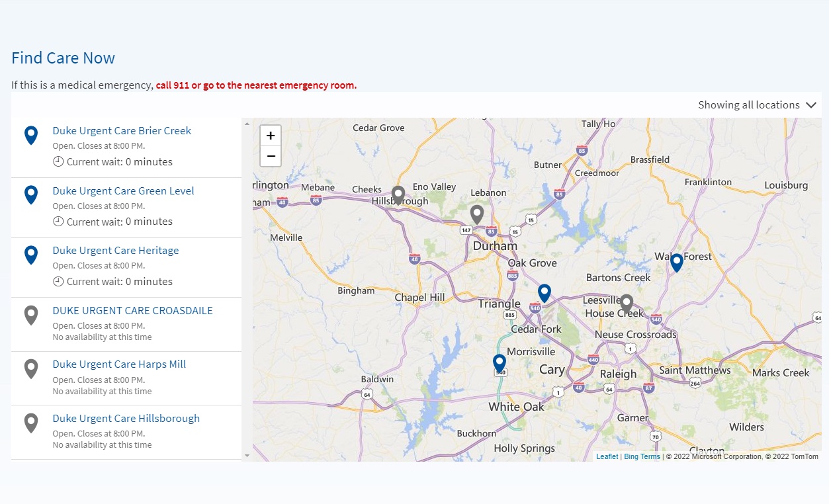The height and width of the screenshot is (504, 829).
Task: Zoom out on the map
Action: (271, 156)
